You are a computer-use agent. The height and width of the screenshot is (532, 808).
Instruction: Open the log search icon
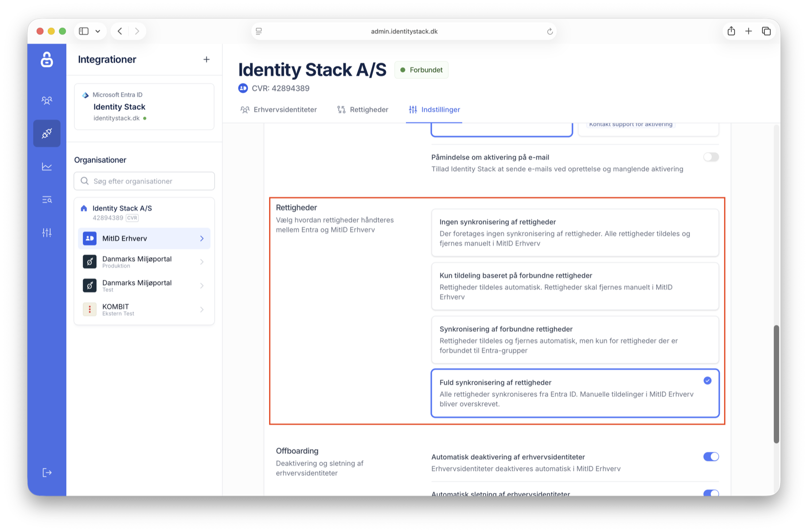pyautogui.click(x=47, y=200)
